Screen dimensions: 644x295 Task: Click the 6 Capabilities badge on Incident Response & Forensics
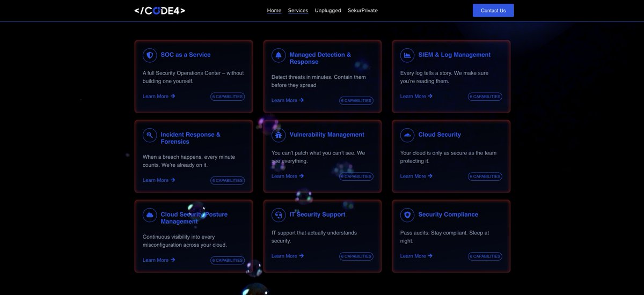(228, 180)
